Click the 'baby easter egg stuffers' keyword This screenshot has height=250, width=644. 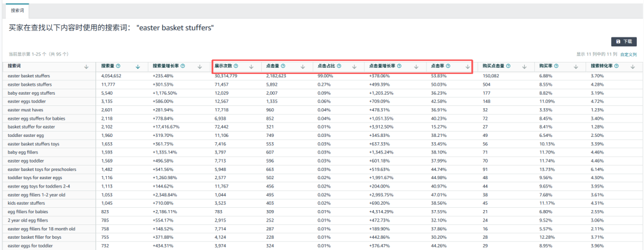(x=31, y=93)
